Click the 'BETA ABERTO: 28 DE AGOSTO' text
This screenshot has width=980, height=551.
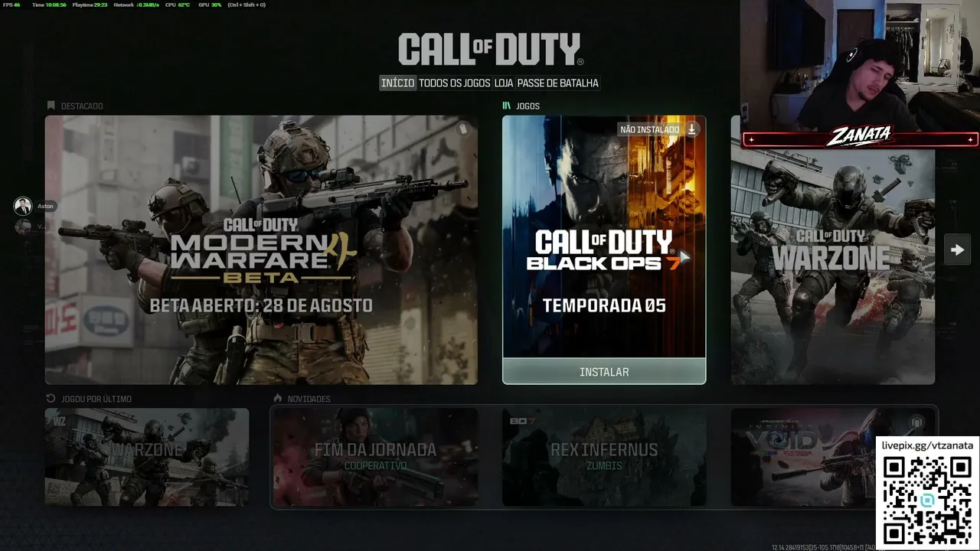pyautogui.click(x=261, y=305)
